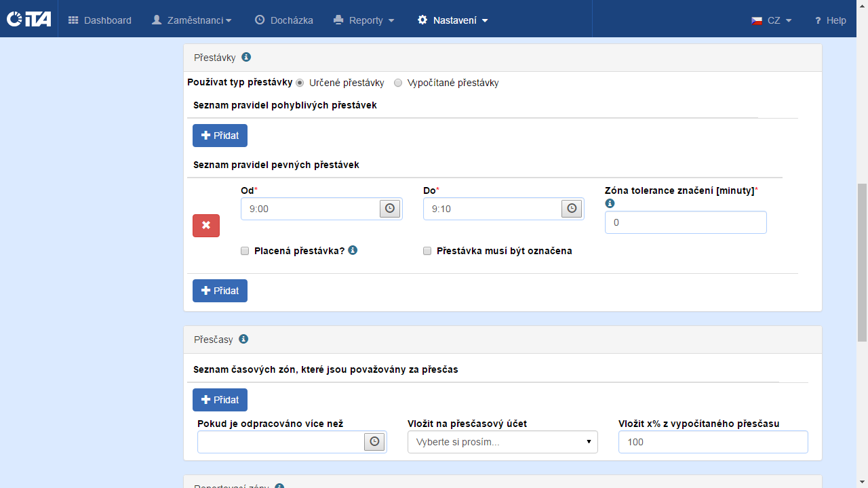The height and width of the screenshot is (488, 868).
Task: Expand the CZ language dropdown
Action: pyautogui.click(x=772, y=20)
